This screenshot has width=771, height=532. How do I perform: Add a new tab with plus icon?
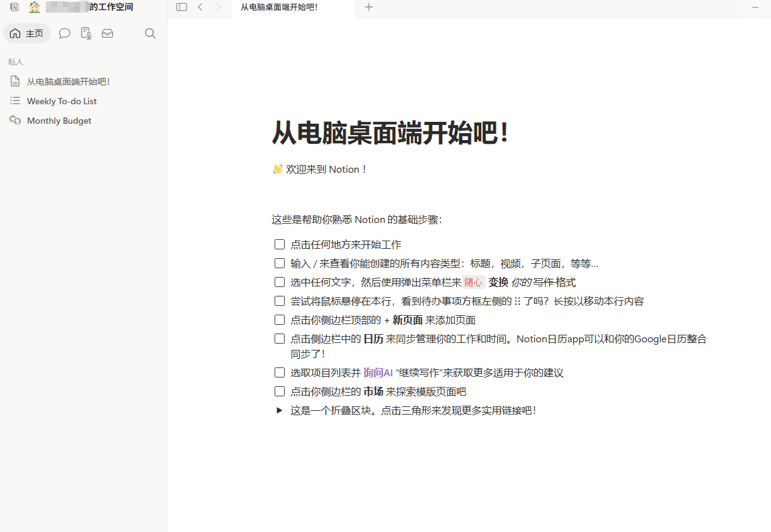(369, 7)
